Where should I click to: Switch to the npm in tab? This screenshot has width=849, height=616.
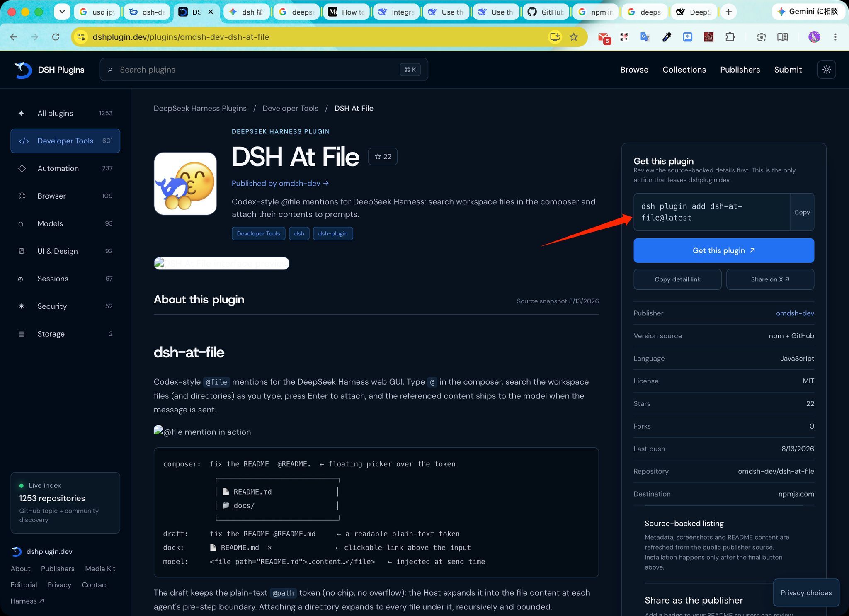pyautogui.click(x=595, y=12)
